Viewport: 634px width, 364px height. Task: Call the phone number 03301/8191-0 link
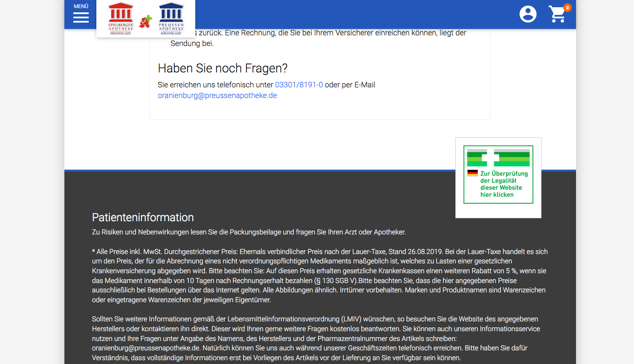click(299, 85)
